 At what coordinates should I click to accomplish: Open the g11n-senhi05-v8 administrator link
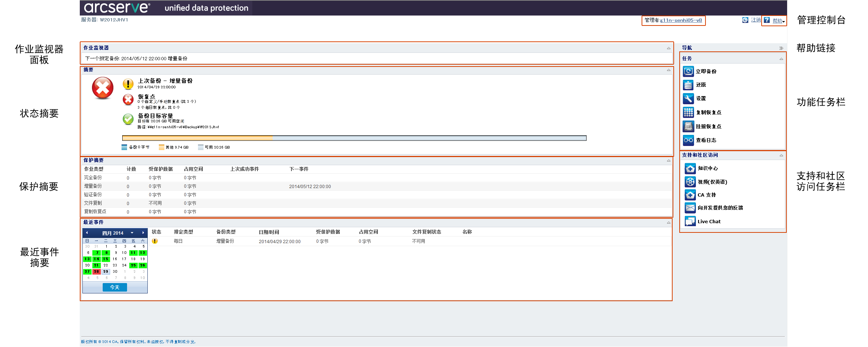tap(681, 20)
